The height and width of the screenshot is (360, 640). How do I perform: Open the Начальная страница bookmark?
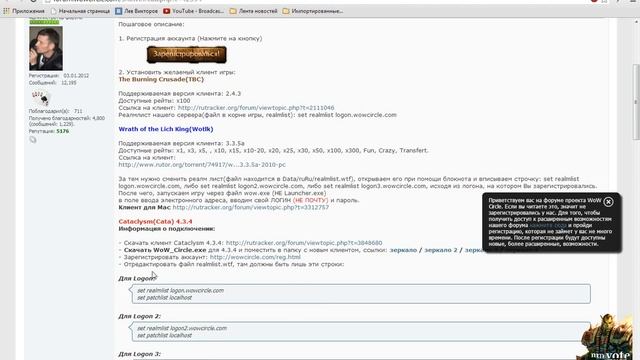pos(80,11)
